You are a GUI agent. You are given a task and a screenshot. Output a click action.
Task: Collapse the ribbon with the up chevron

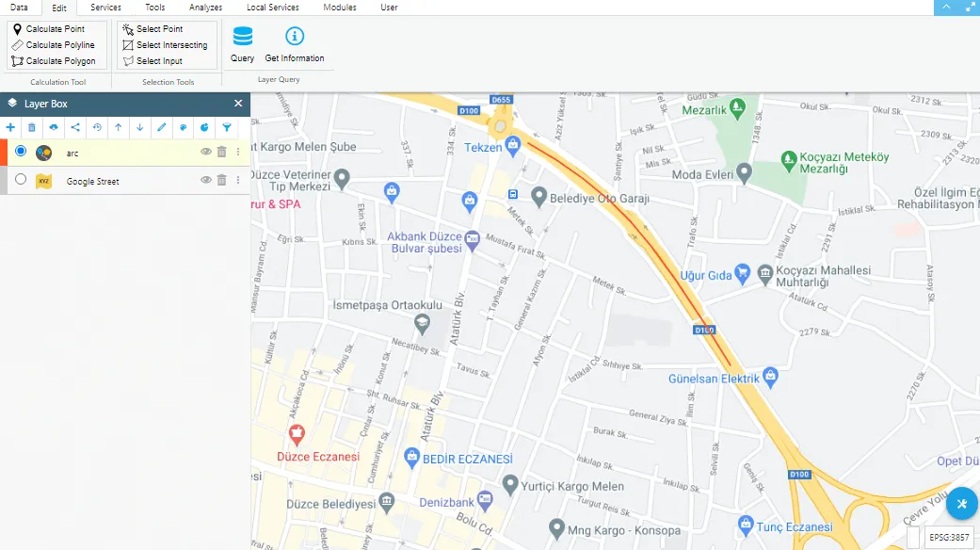[946, 7]
